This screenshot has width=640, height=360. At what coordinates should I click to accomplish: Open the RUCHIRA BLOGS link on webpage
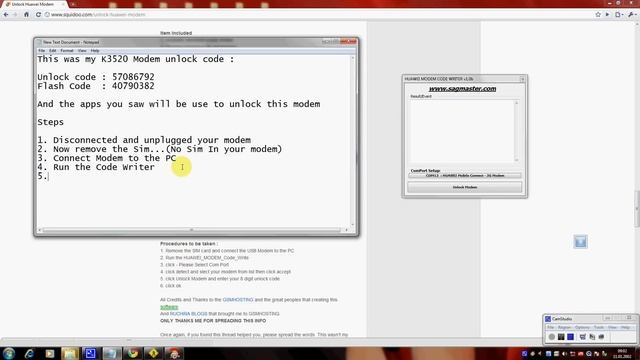pos(189,313)
